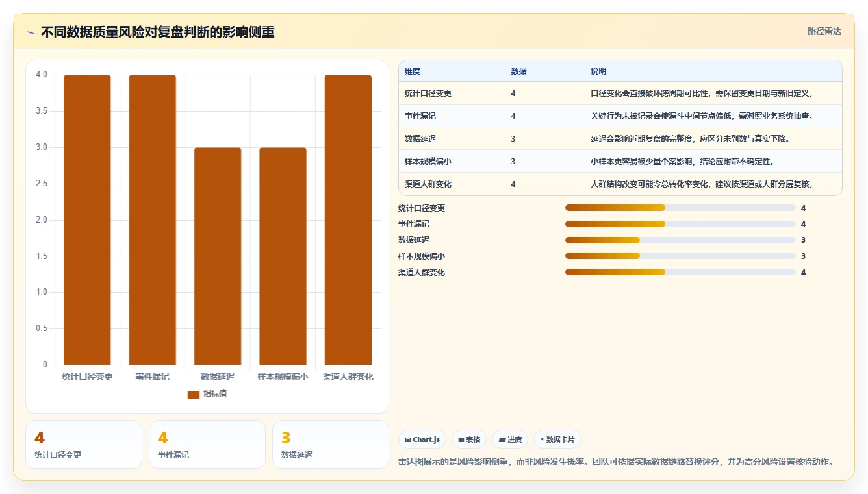Select the 进度 chip
This screenshot has width=868, height=494.
tap(510, 439)
